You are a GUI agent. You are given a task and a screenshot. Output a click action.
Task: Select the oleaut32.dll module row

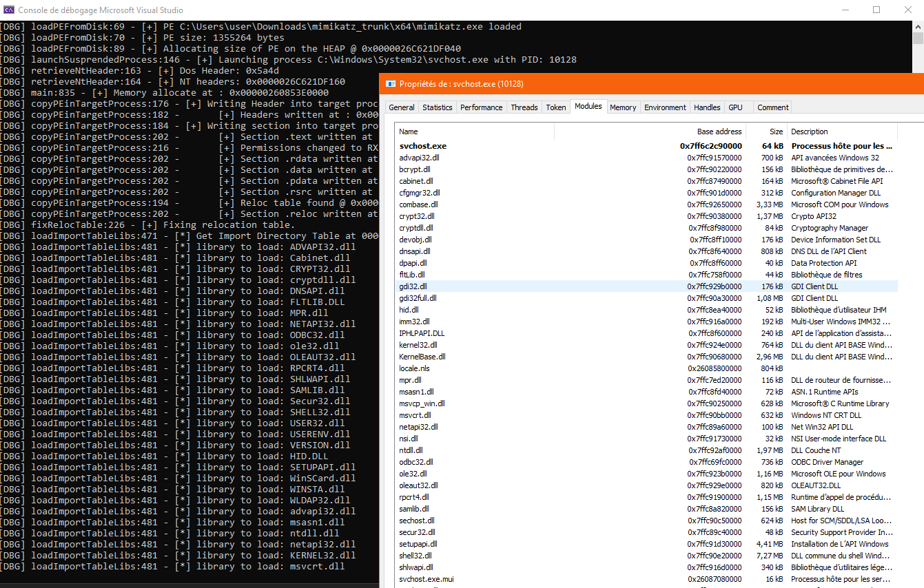646,485
